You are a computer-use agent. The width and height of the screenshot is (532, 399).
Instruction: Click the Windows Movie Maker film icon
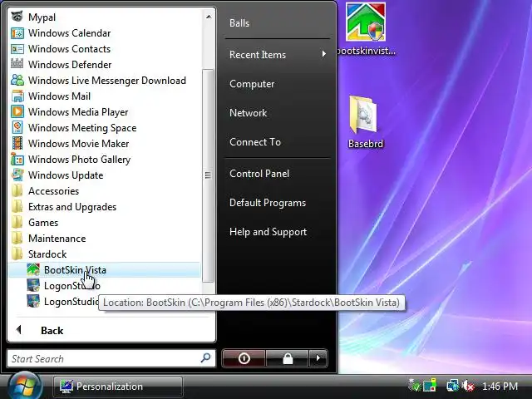(17, 143)
